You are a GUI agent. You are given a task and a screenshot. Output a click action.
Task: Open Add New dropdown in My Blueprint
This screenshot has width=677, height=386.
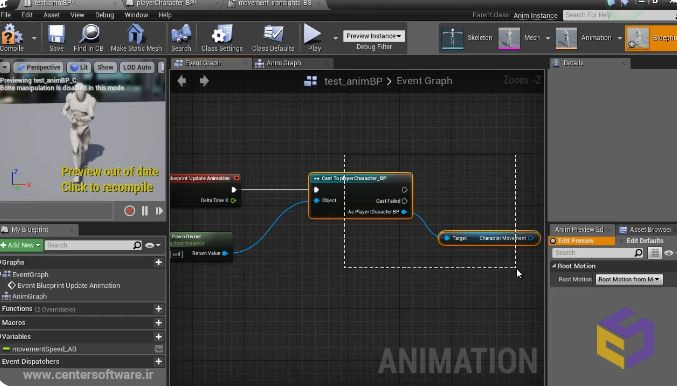(21, 245)
